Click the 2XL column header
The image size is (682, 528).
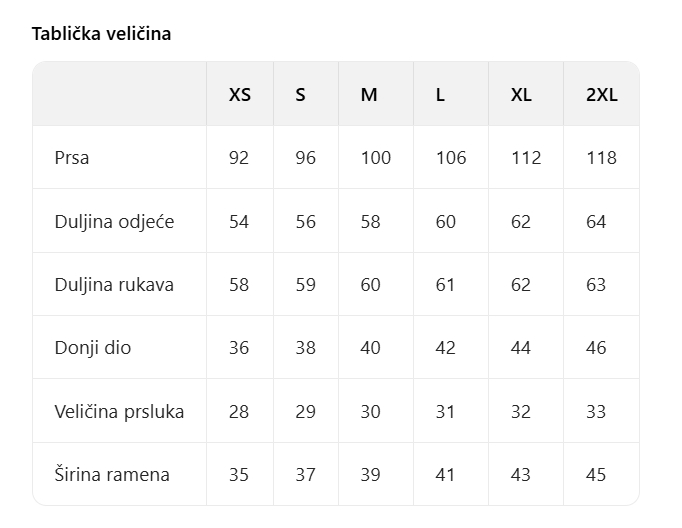(x=602, y=95)
